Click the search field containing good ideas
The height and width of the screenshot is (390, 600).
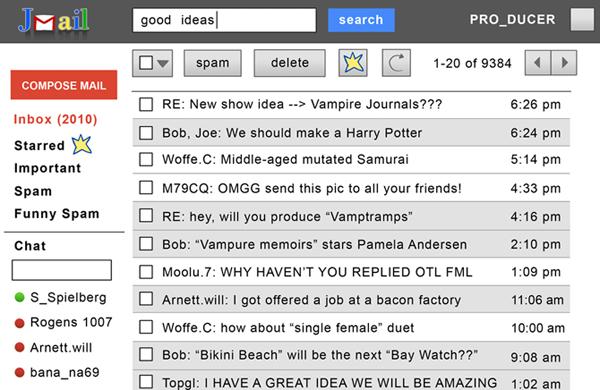224,20
